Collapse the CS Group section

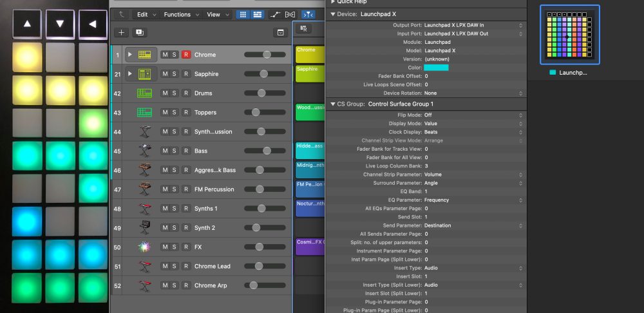point(333,104)
